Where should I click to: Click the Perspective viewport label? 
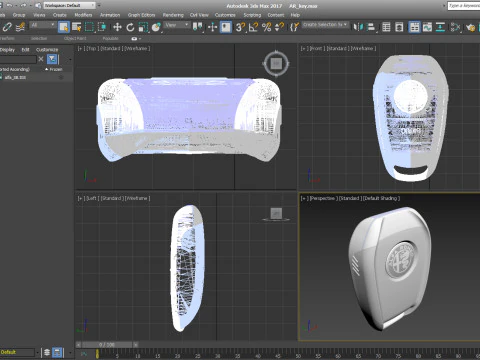(x=322, y=198)
